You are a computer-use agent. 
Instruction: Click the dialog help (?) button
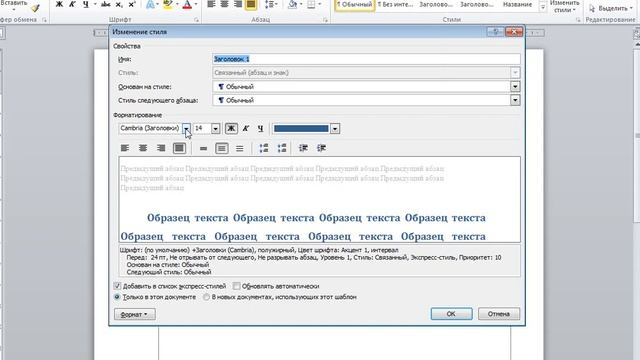(x=495, y=31)
